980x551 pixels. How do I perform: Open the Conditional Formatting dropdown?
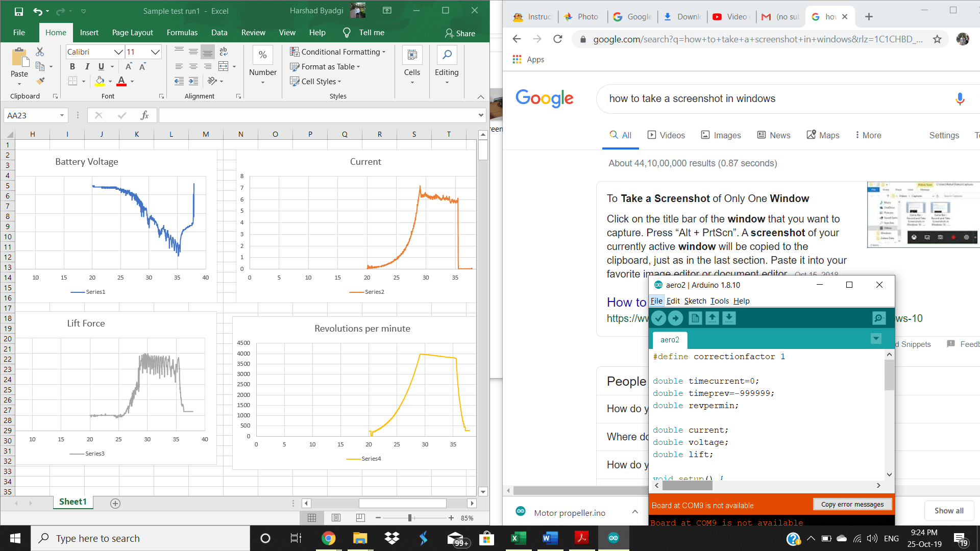click(x=337, y=52)
